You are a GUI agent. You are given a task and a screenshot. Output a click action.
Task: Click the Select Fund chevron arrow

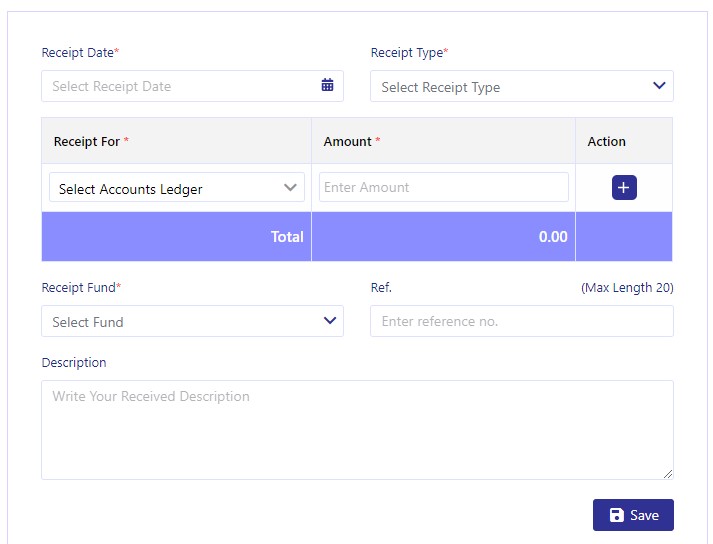330,321
